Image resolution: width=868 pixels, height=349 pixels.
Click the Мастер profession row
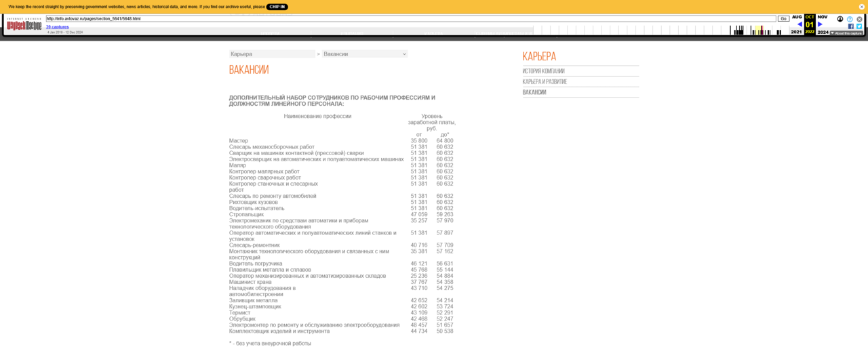coord(341,141)
